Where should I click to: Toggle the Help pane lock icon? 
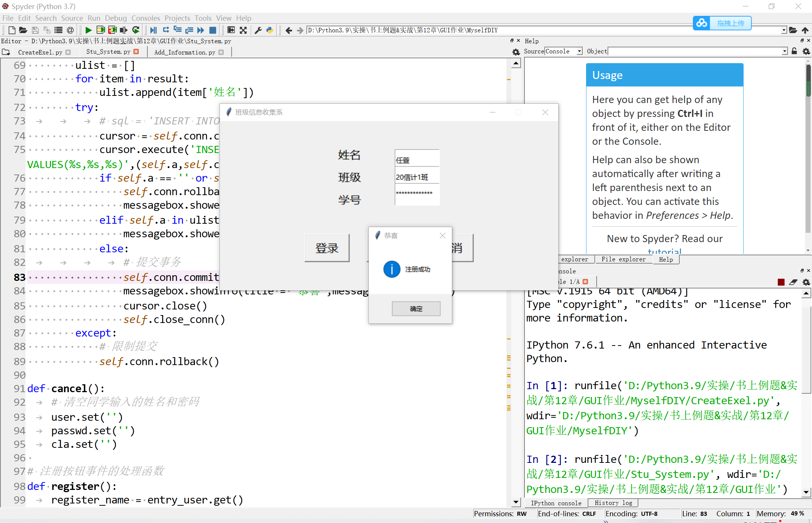[794, 51]
